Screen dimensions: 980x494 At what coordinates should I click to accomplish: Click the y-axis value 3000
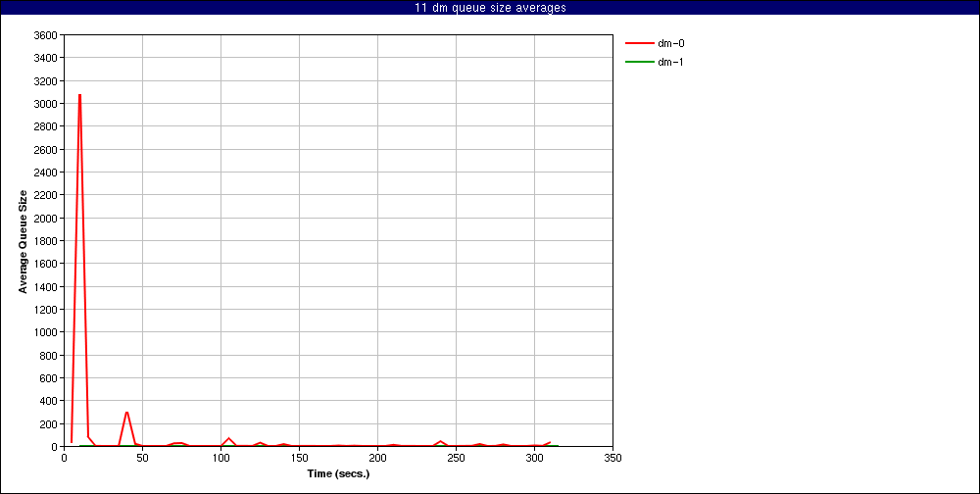(x=47, y=104)
